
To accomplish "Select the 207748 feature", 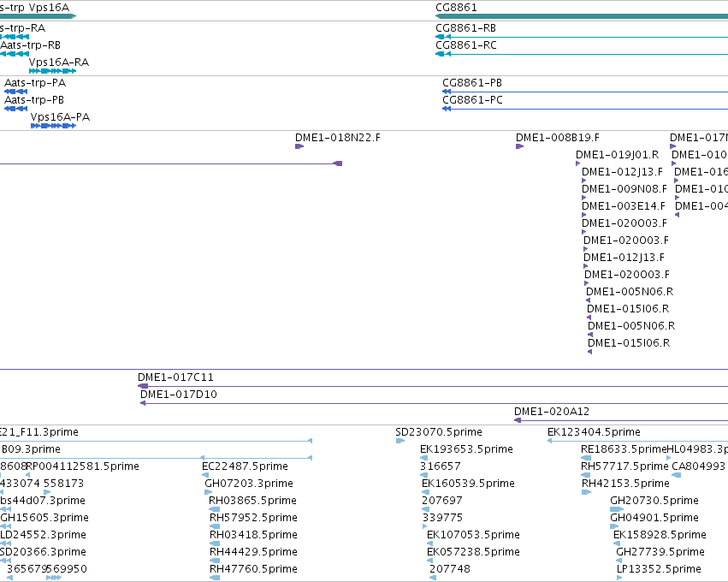I will [x=433, y=578].
